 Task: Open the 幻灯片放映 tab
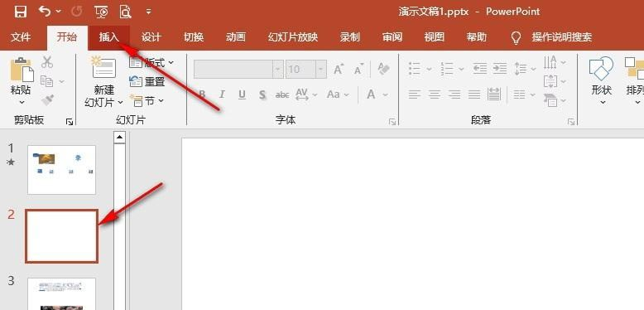pyautogui.click(x=293, y=37)
